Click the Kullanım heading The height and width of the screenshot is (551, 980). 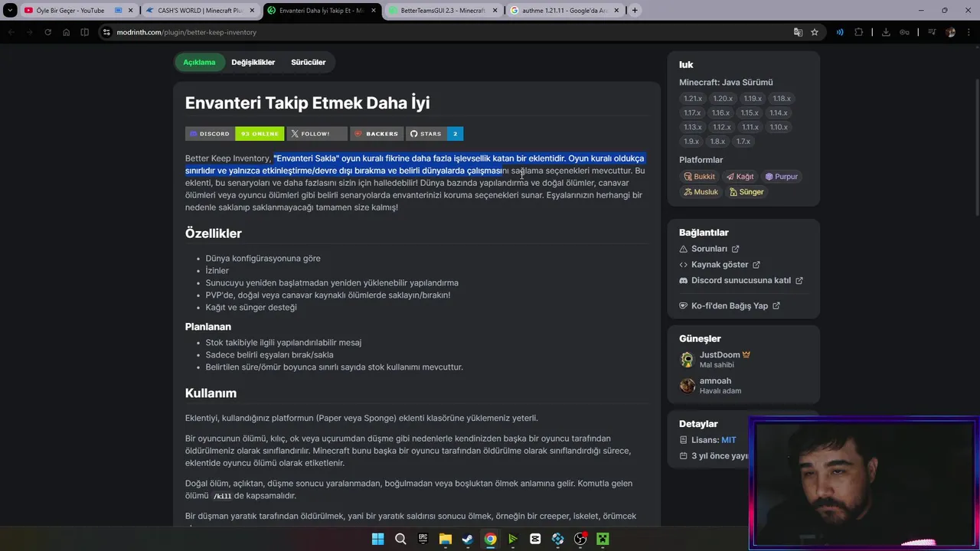point(211,393)
